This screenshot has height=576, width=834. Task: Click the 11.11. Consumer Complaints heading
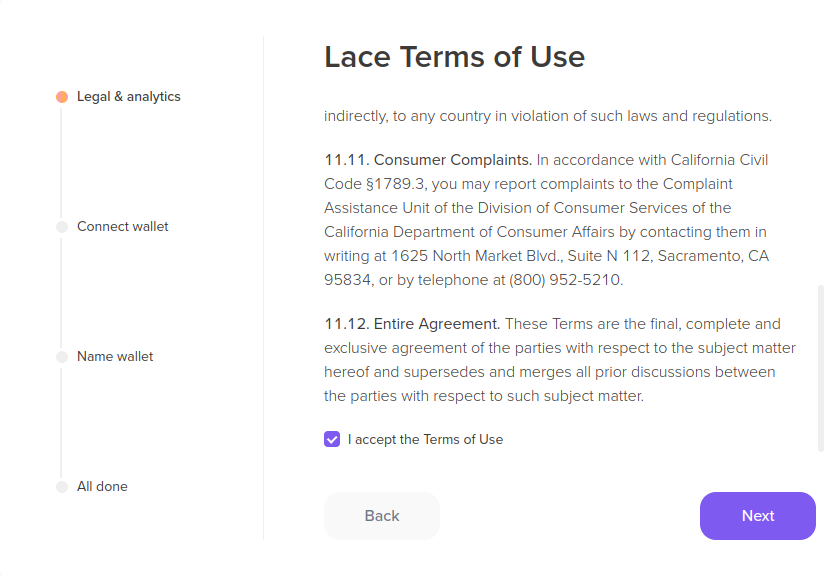[x=429, y=160]
